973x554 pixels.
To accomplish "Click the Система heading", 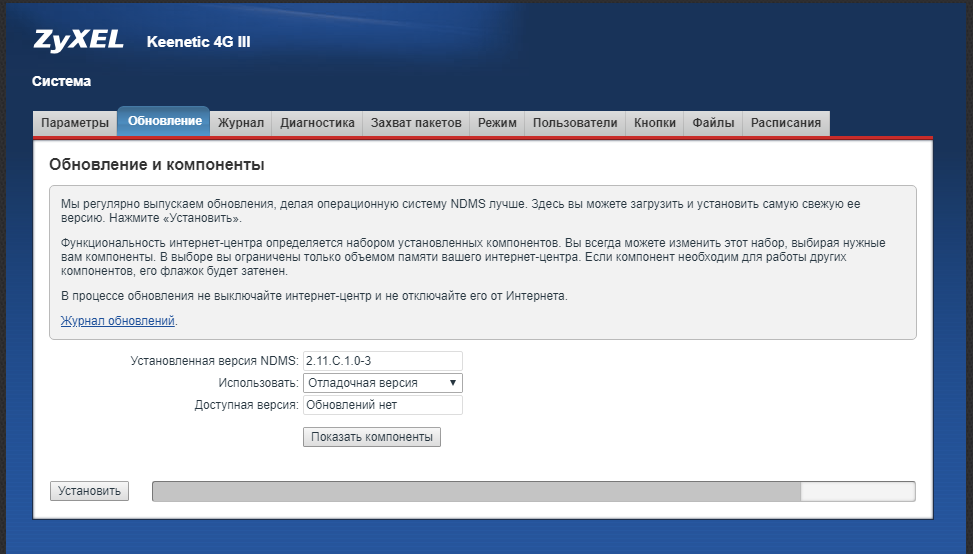I will tap(61, 81).
